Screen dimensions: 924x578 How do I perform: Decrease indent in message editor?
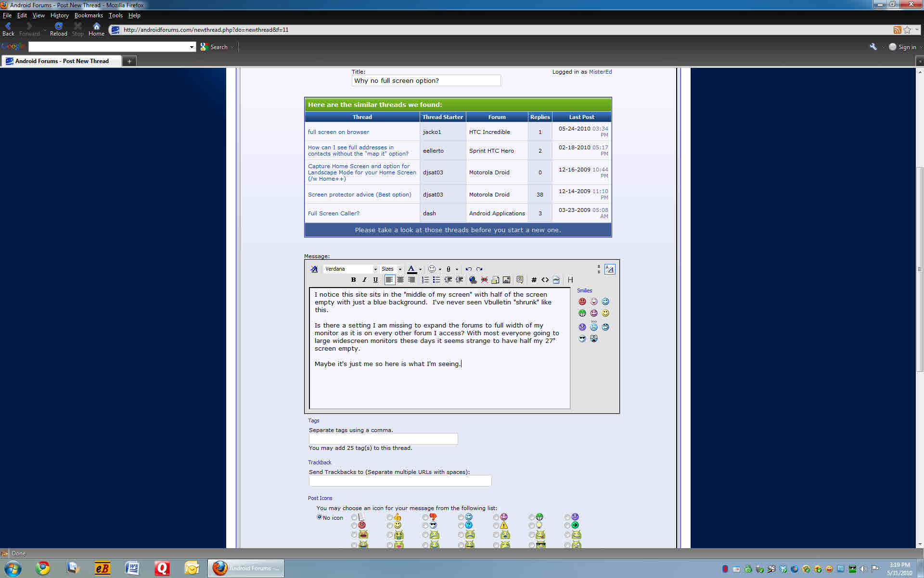[x=448, y=280]
